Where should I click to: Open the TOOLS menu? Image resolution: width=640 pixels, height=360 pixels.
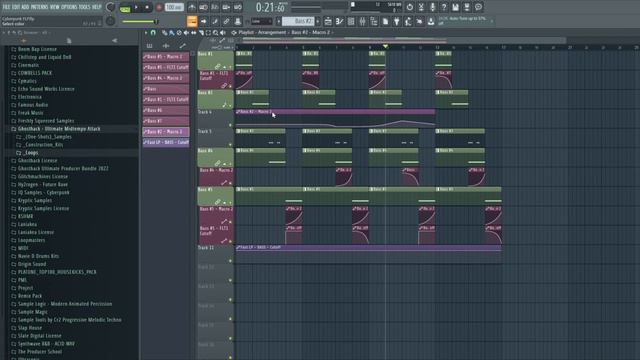[84, 7]
